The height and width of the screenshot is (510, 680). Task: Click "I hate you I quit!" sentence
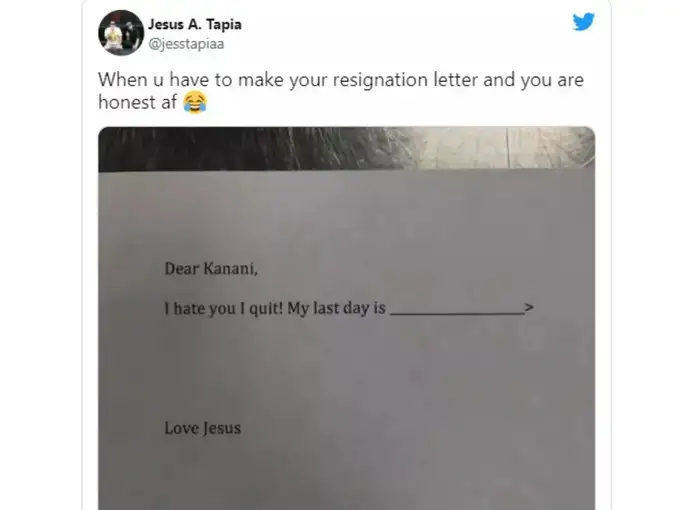point(224,308)
